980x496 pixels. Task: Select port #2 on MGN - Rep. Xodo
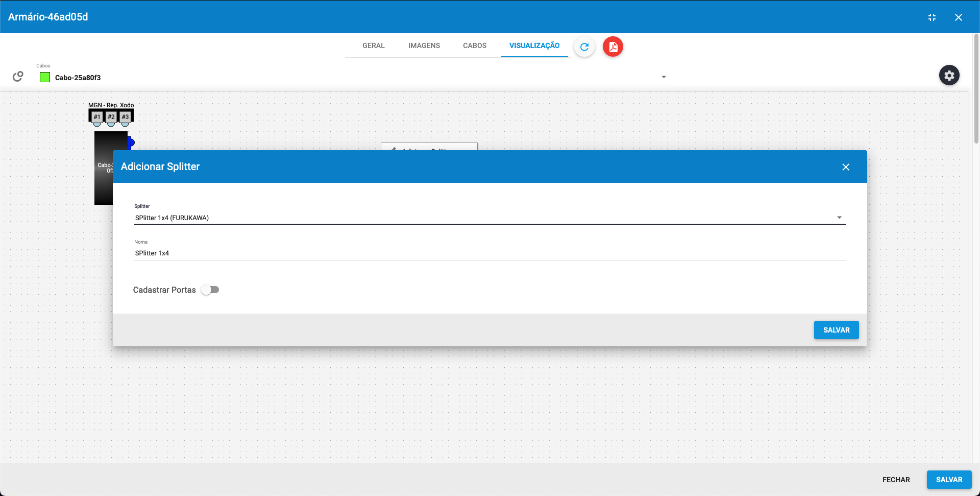(x=111, y=117)
